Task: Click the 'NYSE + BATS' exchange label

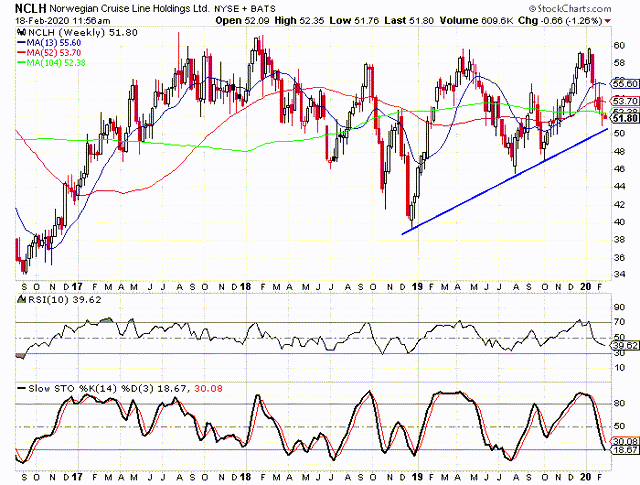Action: 245,9
